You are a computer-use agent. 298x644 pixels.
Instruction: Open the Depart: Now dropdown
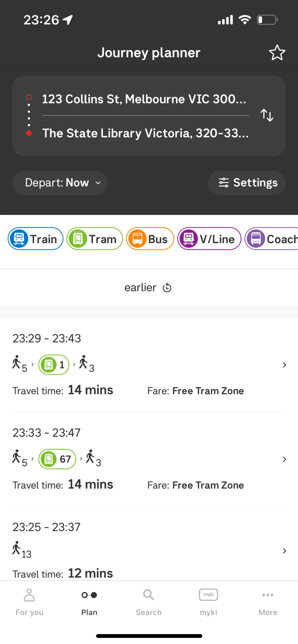point(60,183)
